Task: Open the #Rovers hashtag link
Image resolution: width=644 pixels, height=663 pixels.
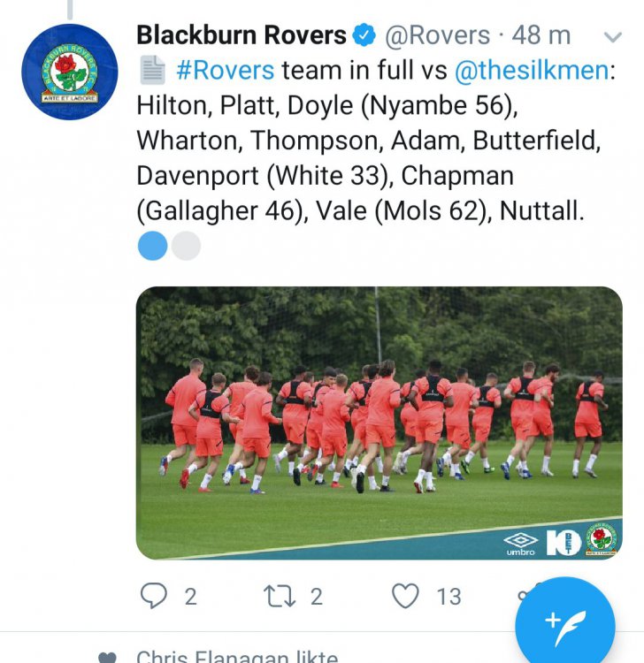Action: coord(225,70)
